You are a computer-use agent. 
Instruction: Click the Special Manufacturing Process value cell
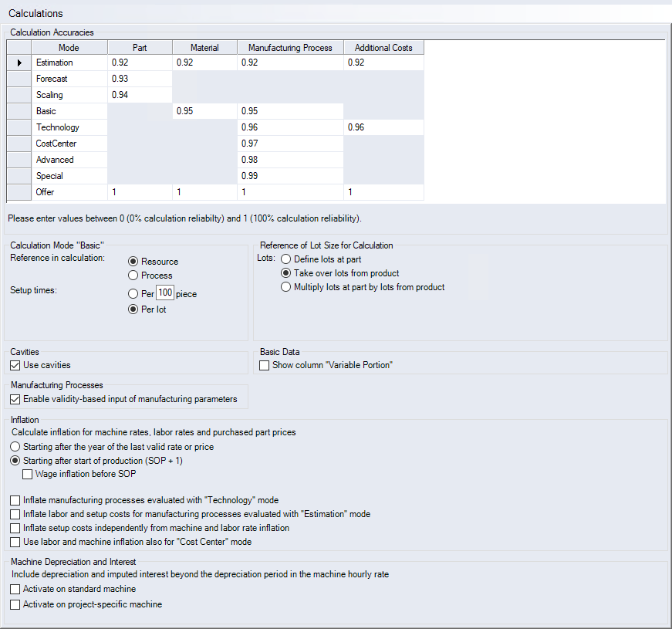point(290,176)
